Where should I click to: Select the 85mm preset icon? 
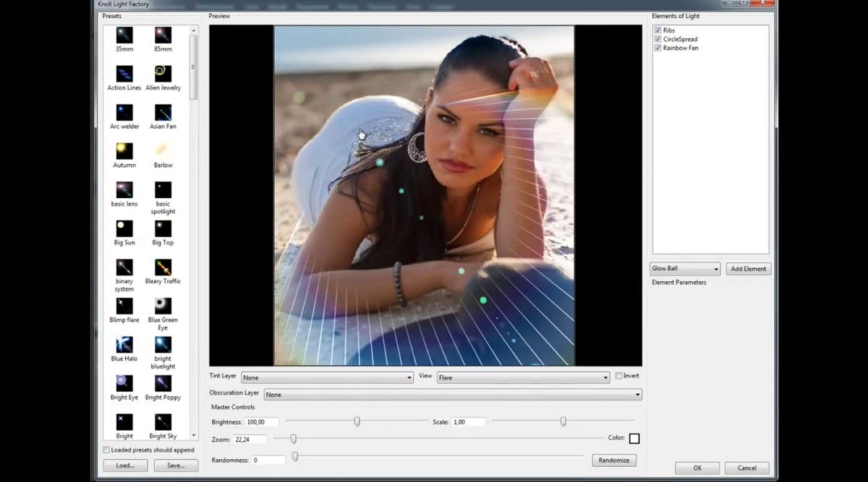click(163, 35)
